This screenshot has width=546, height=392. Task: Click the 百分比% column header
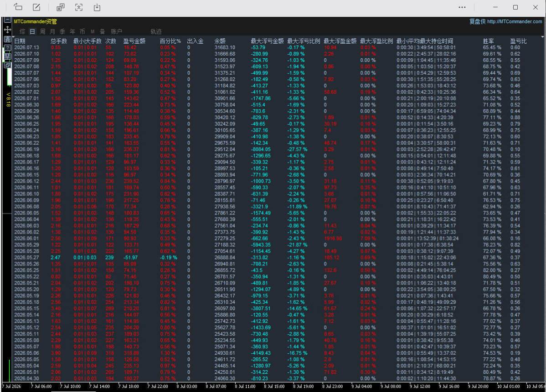click(170, 41)
